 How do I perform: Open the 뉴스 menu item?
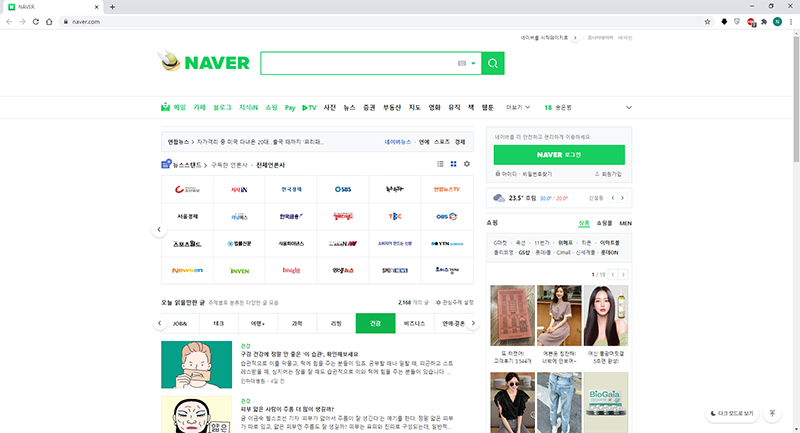tap(349, 108)
